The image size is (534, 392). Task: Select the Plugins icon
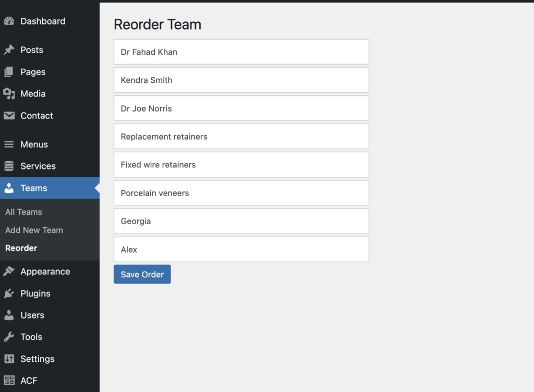[9, 293]
